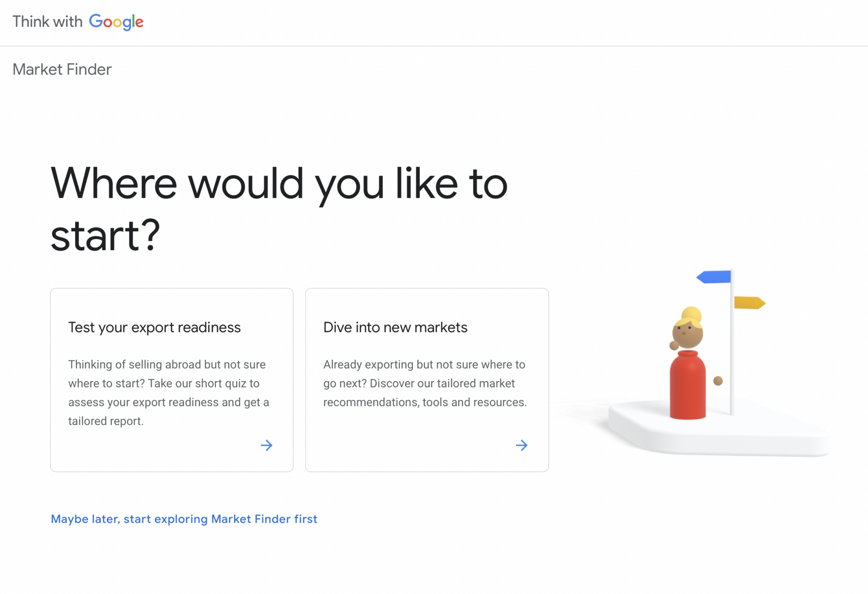This screenshot has width=868, height=594.
Task: Click the tailored market recommendations description text
Action: click(x=425, y=383)
